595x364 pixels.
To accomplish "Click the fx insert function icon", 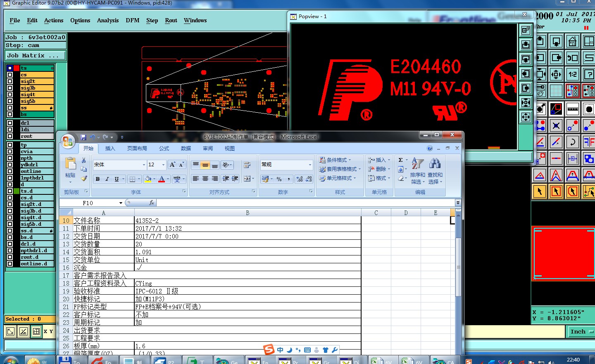I will 151,203.
